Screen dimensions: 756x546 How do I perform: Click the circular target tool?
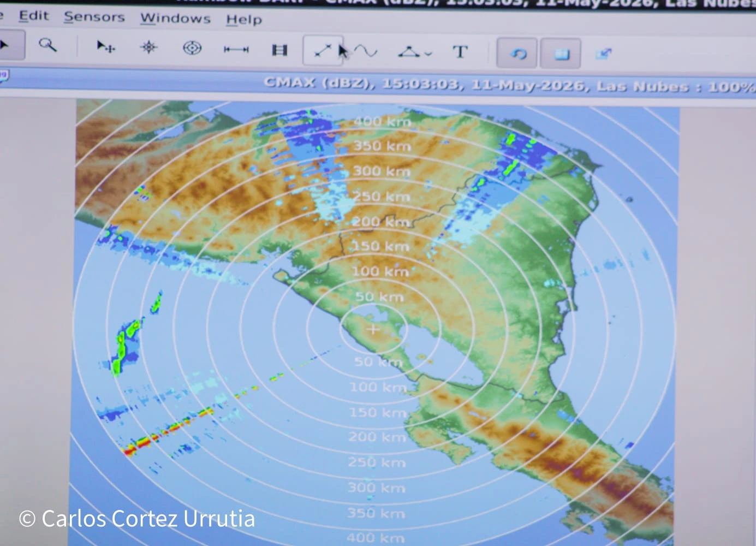tap(192, 48)
